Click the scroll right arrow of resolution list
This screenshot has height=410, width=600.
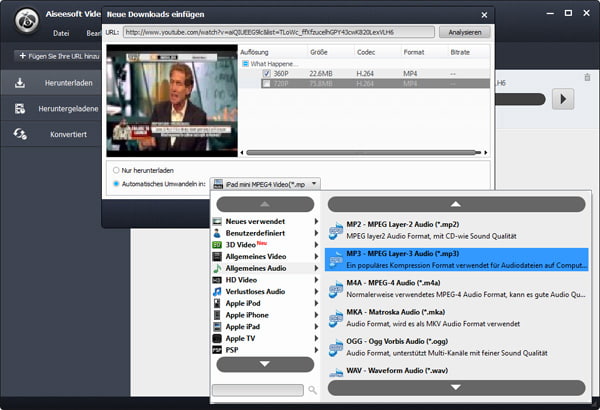point(486,152)
